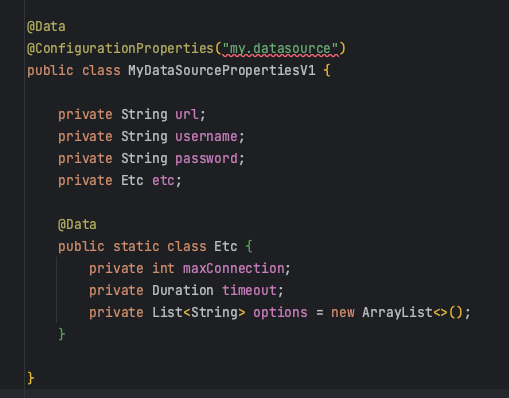Click the top-level @Data annotation
This screenshot has width=509, height=398.
pyautogui.click(x=46, y=27)
